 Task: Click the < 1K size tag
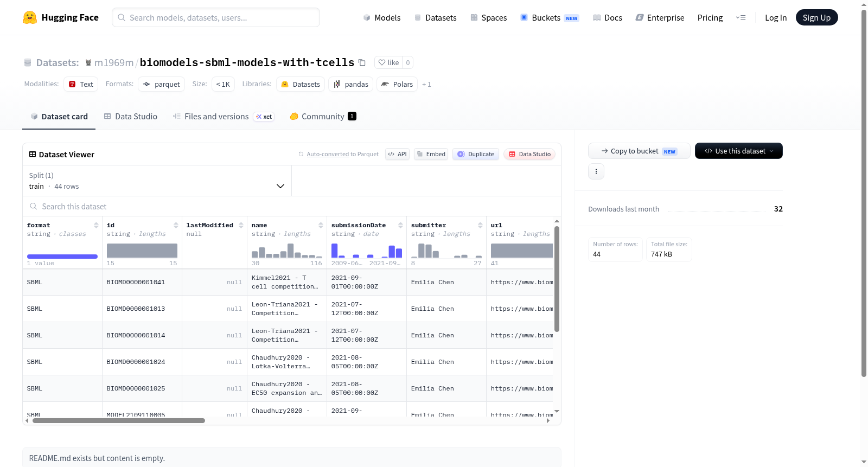point(223,84)
